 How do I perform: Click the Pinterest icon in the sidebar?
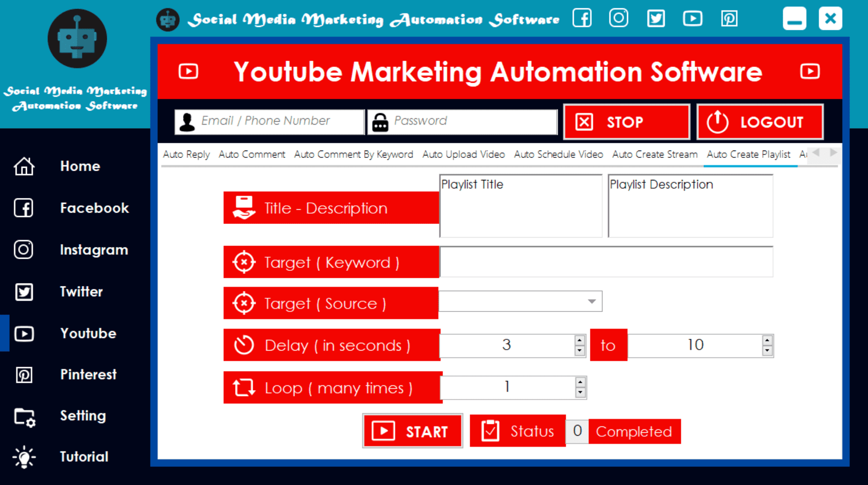(24, 375)
